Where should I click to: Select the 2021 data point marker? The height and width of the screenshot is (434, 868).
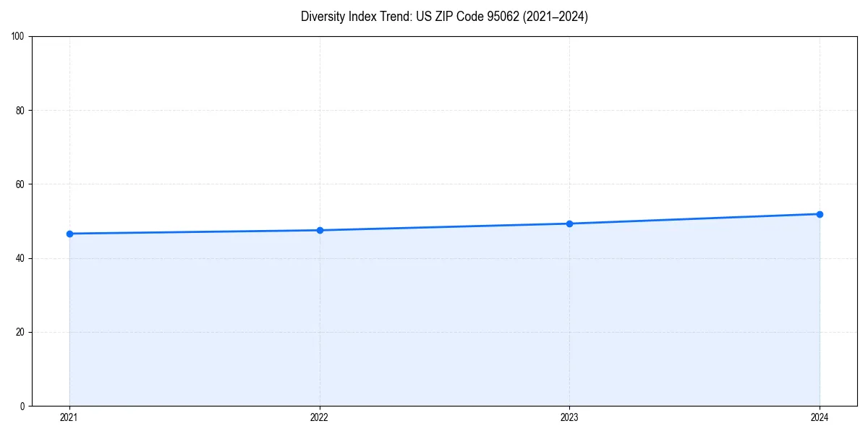click(69, 233)
